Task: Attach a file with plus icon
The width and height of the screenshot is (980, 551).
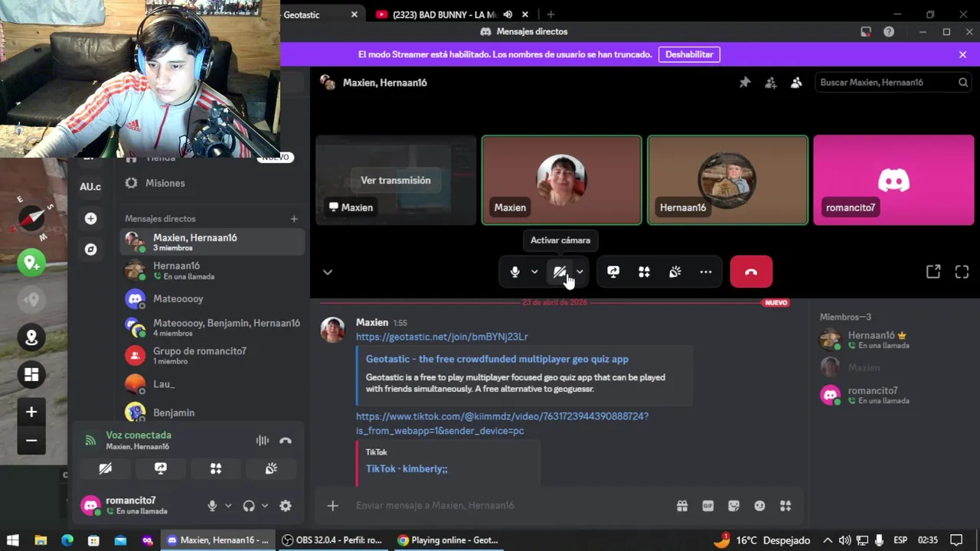Action: click(x=333, y=506)
